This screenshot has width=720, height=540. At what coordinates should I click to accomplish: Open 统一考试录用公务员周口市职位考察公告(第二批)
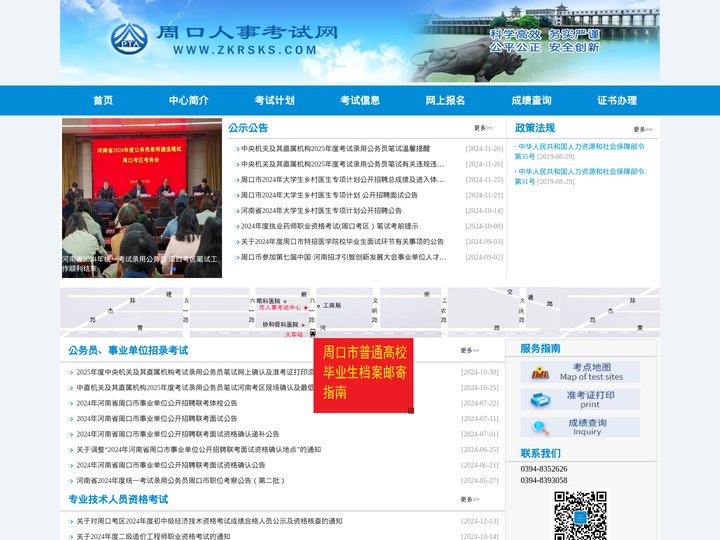point(181,481)
